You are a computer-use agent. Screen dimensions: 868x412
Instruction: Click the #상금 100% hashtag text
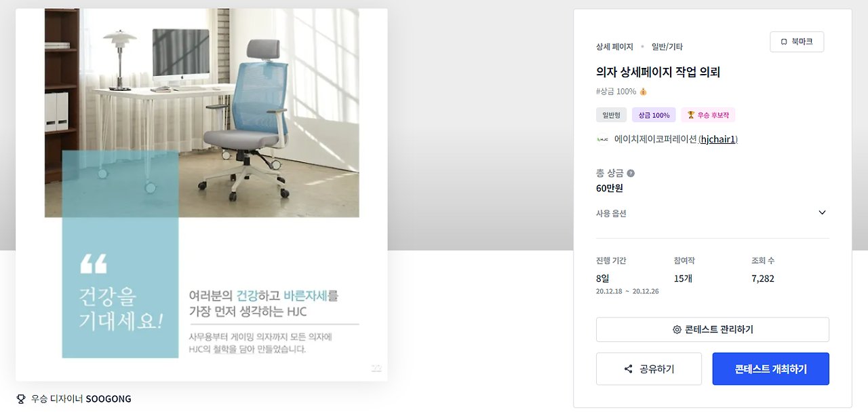616,92
